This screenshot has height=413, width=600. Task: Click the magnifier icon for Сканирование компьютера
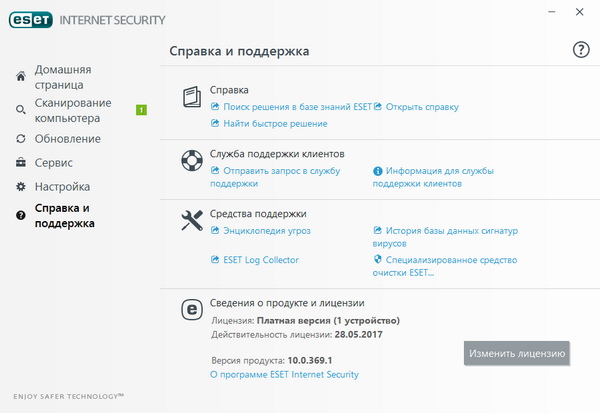tap(21, 110)
